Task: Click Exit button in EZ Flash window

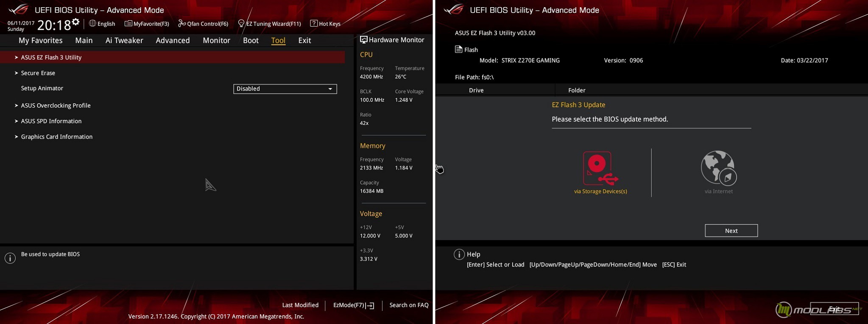Action: [834, 309]
